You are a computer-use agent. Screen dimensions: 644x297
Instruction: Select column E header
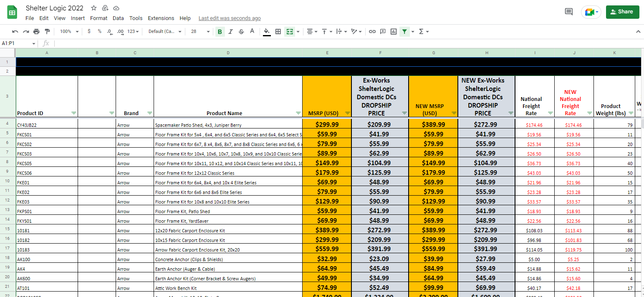click(x=327, y=53)
